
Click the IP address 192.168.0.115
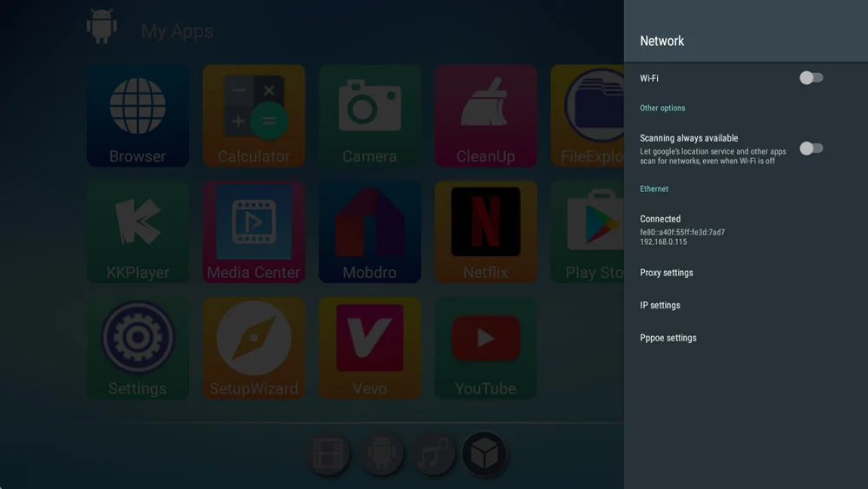coord(663,242)
